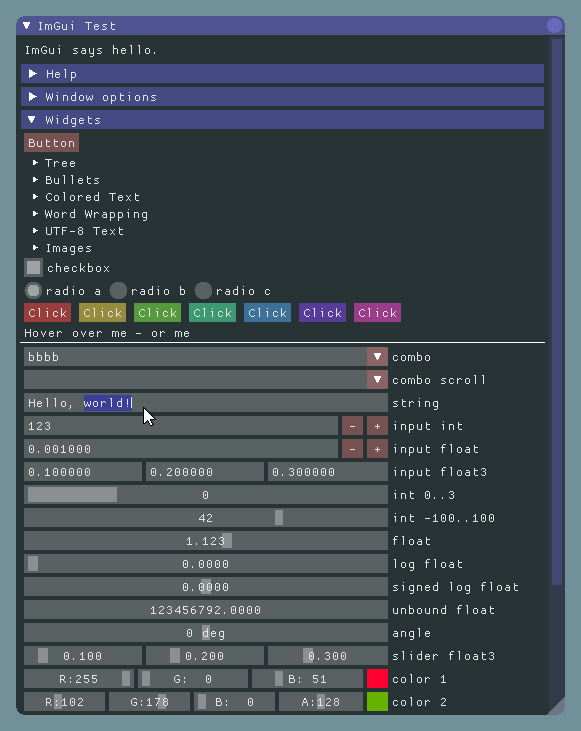581x731 pixels.
Task: Click the 'Hover over me - or me' text
Action: [x=107, y=333]
